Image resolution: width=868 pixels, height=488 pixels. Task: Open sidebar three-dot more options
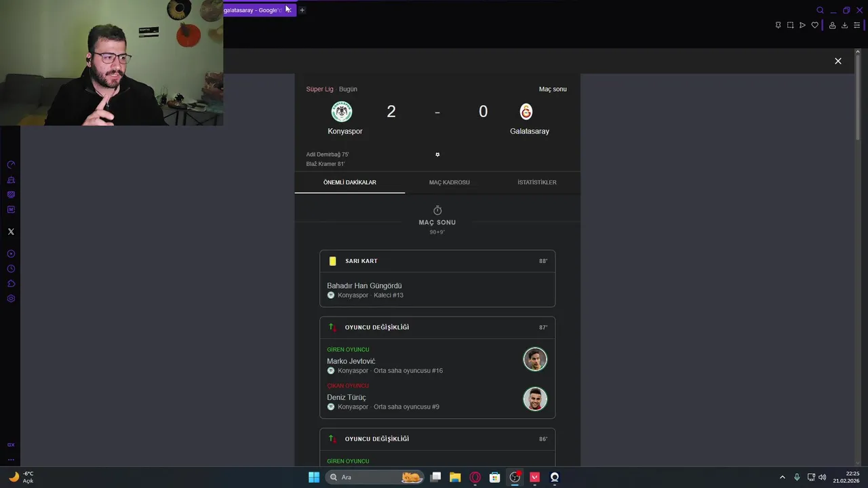click(x=11, y=459)
